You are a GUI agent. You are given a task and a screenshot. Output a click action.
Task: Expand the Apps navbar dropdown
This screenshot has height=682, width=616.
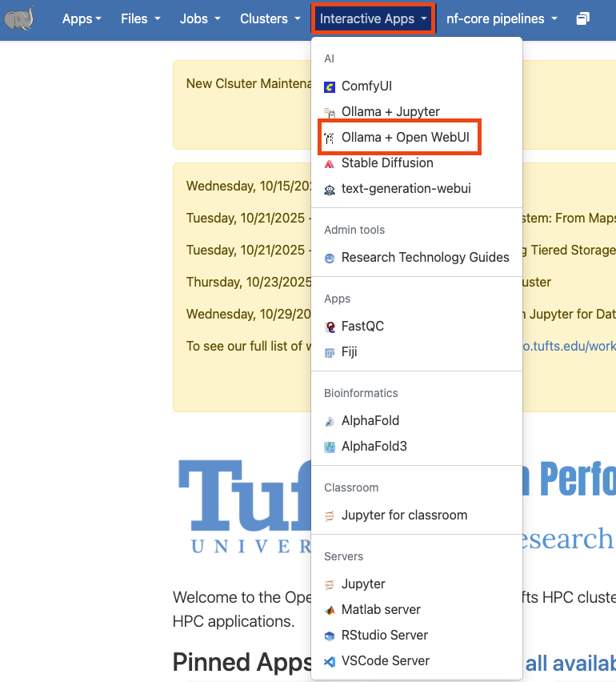coord(82,18)
